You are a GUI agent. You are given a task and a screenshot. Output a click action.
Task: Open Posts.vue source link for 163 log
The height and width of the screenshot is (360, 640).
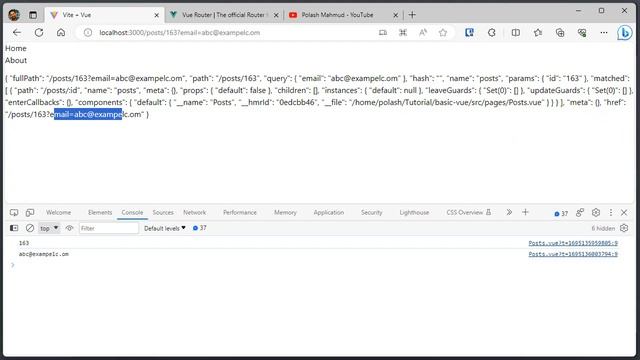tap(573, 243)
